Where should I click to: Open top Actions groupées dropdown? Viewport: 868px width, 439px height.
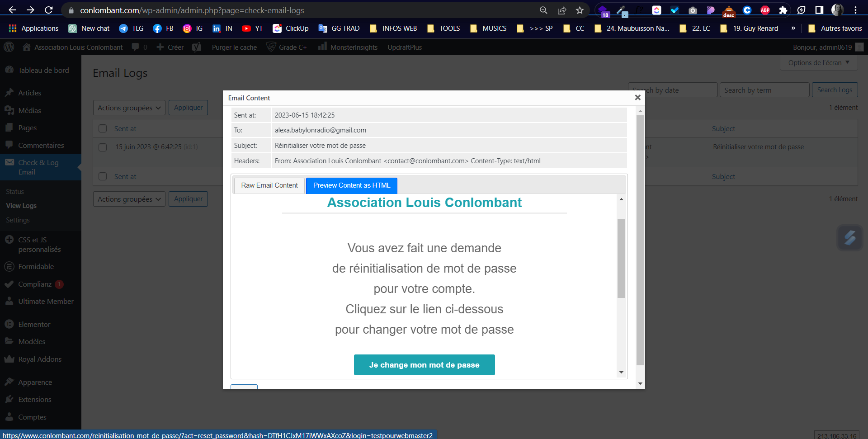point(129,108)
